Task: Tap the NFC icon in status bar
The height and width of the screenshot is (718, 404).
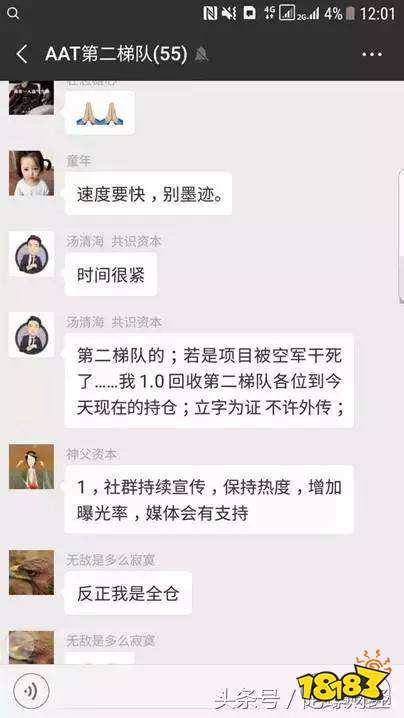Action: (210, 13)
